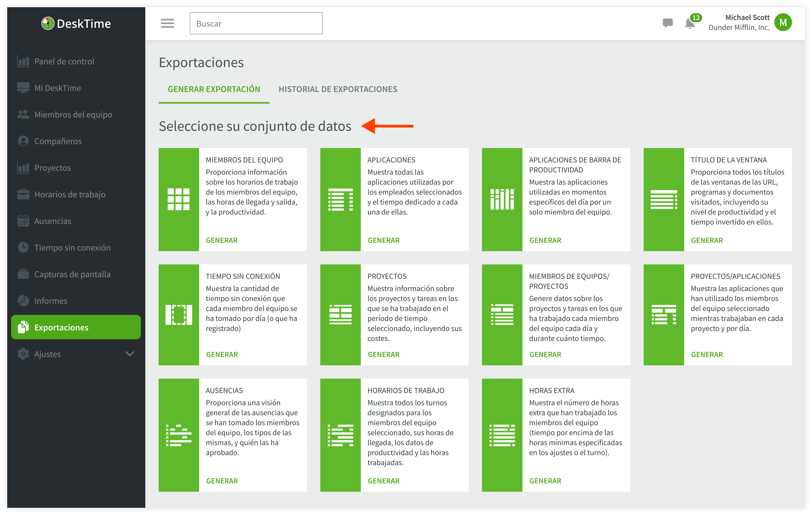Click the Informes pie chart icon
Screen dimensions: 812x515
click(23, 301)
